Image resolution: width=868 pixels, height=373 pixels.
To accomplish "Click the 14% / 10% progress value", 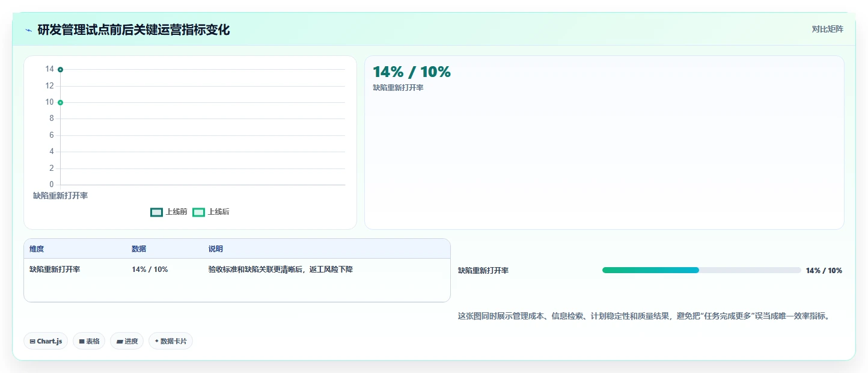I will coord(824,271).
